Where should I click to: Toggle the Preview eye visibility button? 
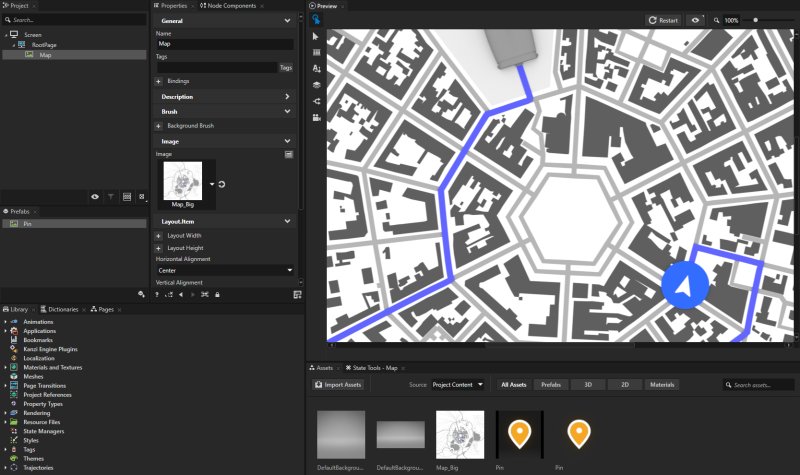pos(695,20)
